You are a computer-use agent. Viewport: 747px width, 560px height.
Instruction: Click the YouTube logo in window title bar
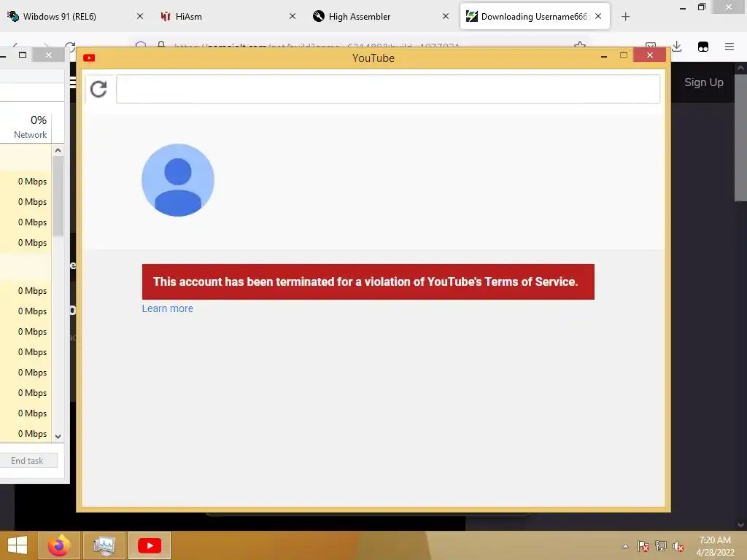point(89,58)
